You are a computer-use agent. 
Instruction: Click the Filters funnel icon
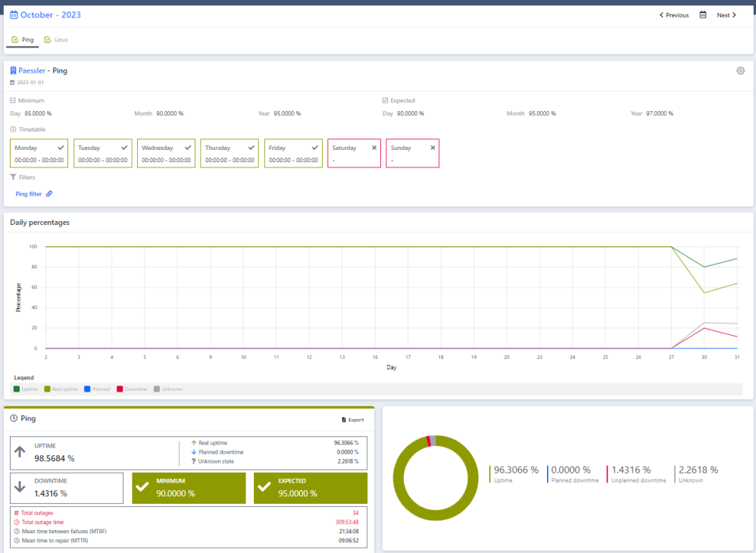[13, 177]
